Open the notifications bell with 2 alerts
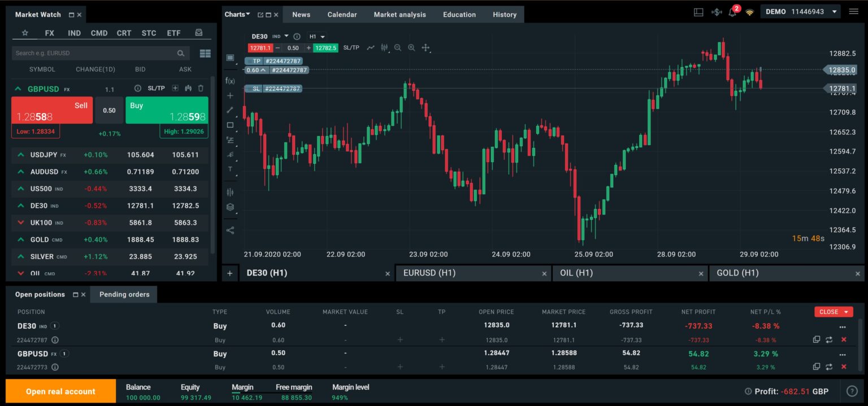The image size is (868, 406). pos(732,11)
